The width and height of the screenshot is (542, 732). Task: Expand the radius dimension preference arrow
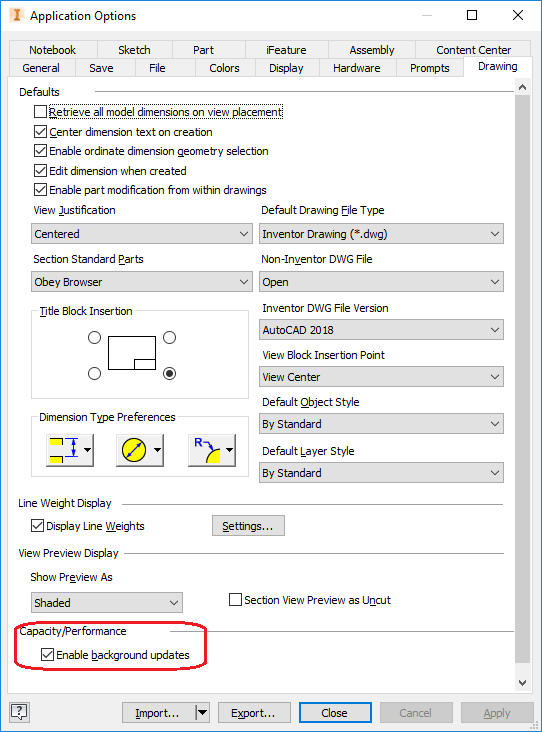pos(229,450)
